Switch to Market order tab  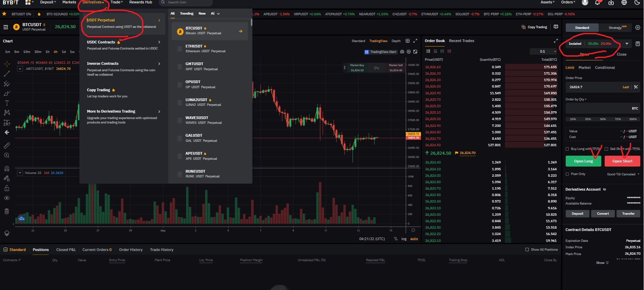(x=584, y=67)
